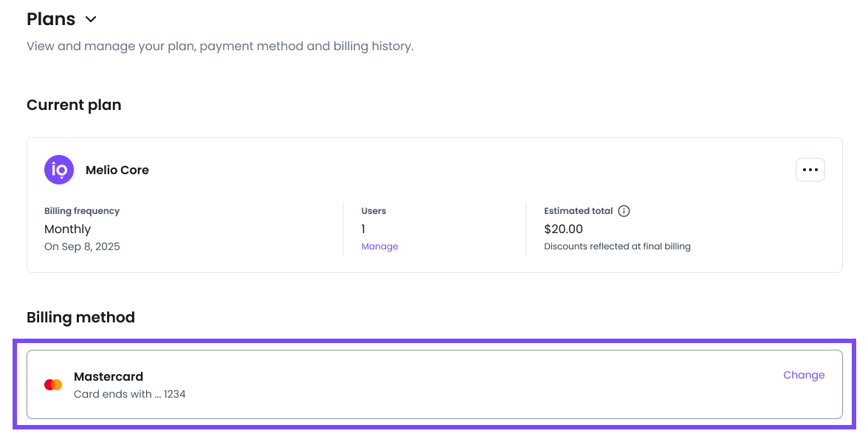The height and width of the screenshot is (439, 868).
Task: Click the info icon beside Estimated total
Action: [x=624, y=211]
